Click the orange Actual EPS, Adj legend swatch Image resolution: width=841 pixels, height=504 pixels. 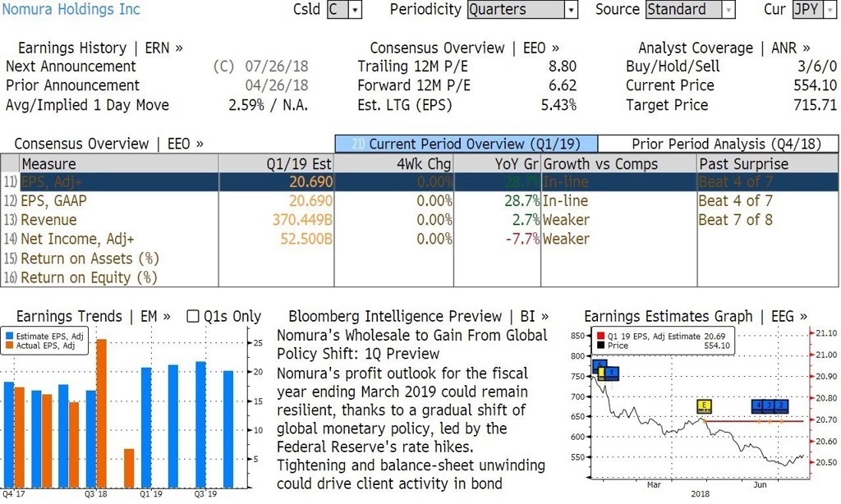(9, 346)
